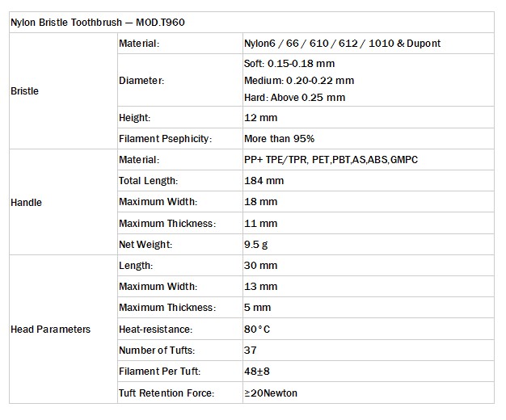Image resolution: width=506 pixels, height=420 pixels.
Task: Select the 'Soft: 0.15-0.18 mm' text
Action: 289,64
